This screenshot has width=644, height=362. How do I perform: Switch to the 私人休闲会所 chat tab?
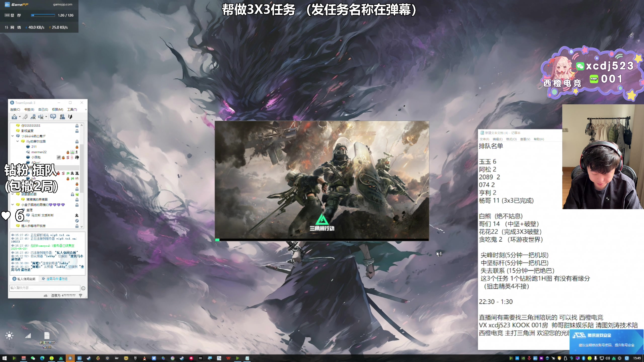click(24, 279)
